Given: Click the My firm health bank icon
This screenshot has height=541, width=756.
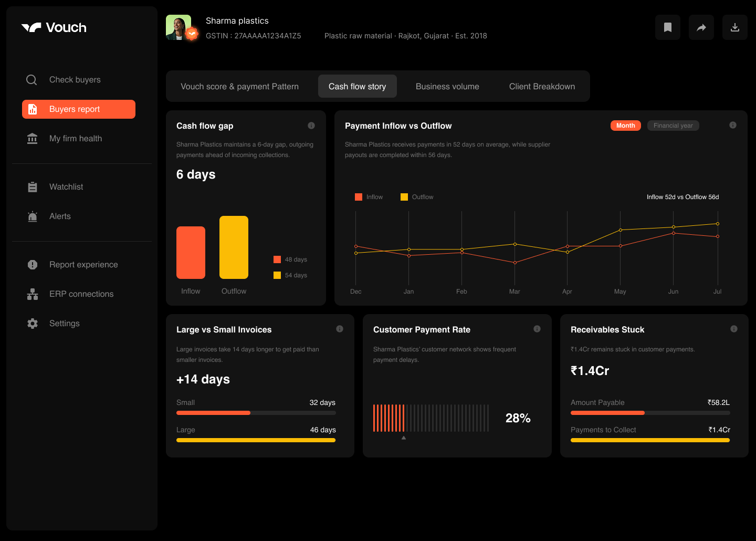Looking at the screenshot, I should [x=33, y=139].
